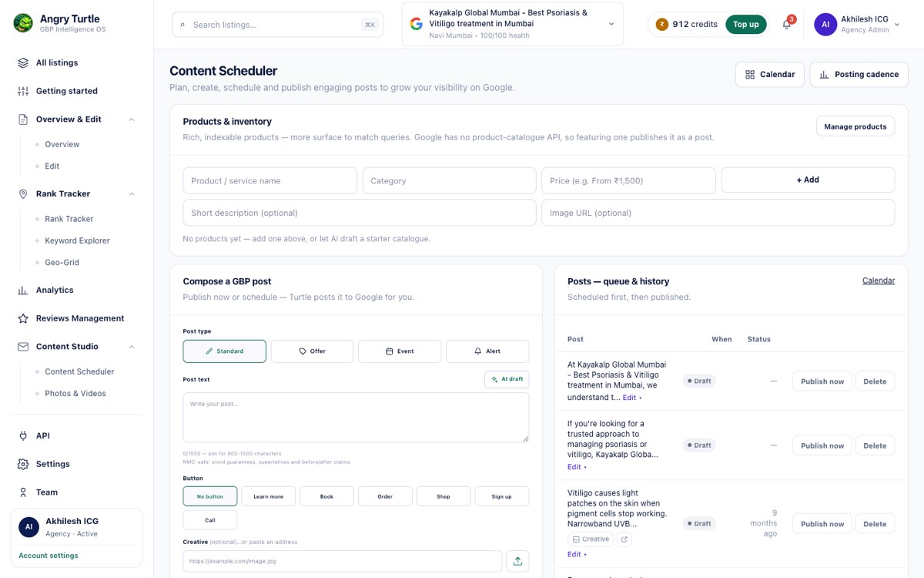Click the Top up button
The image size is (924, 578).
pyautogui.click(x=746, y=24)
